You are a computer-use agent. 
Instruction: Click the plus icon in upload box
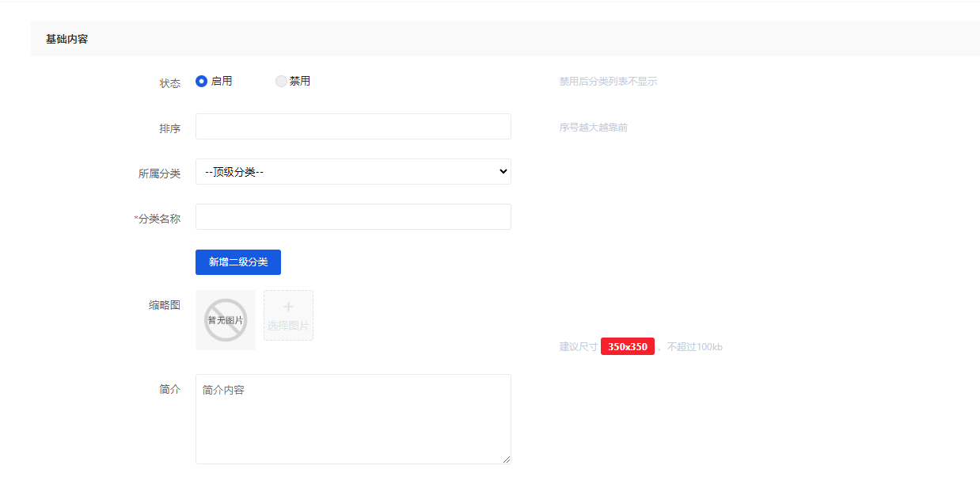pos(288,307)
